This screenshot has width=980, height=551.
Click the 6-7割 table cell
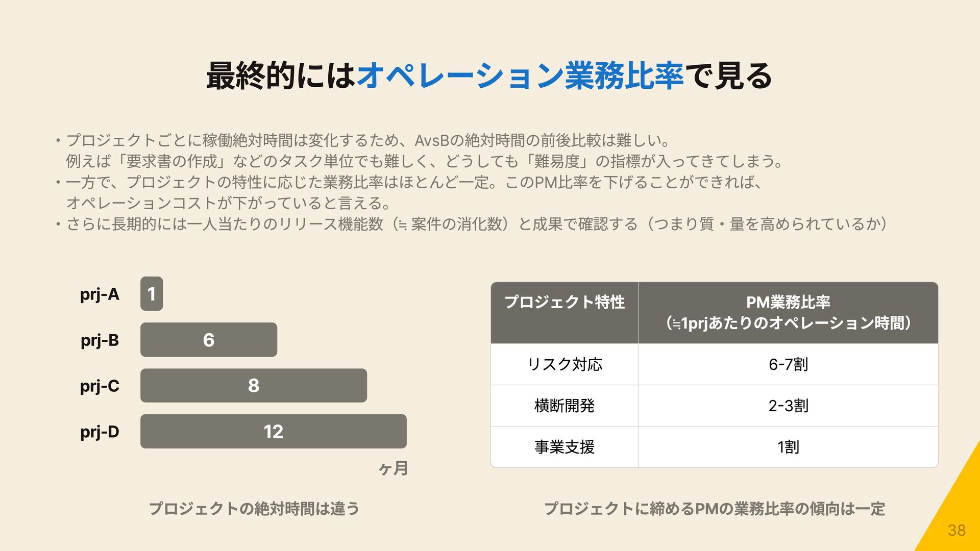(788, 364)
